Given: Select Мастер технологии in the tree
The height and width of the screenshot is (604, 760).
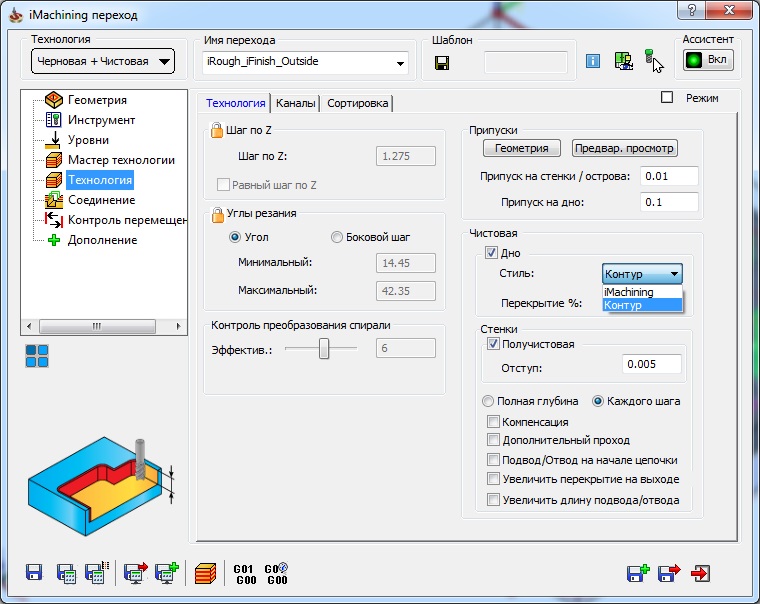Looking at the screenshot, I should (x=121, y=160).
